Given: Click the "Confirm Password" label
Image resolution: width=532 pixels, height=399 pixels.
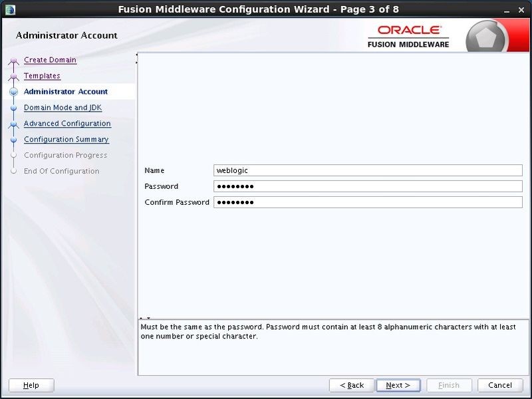Looking at the screenshot, I should (x=177, y=202).
